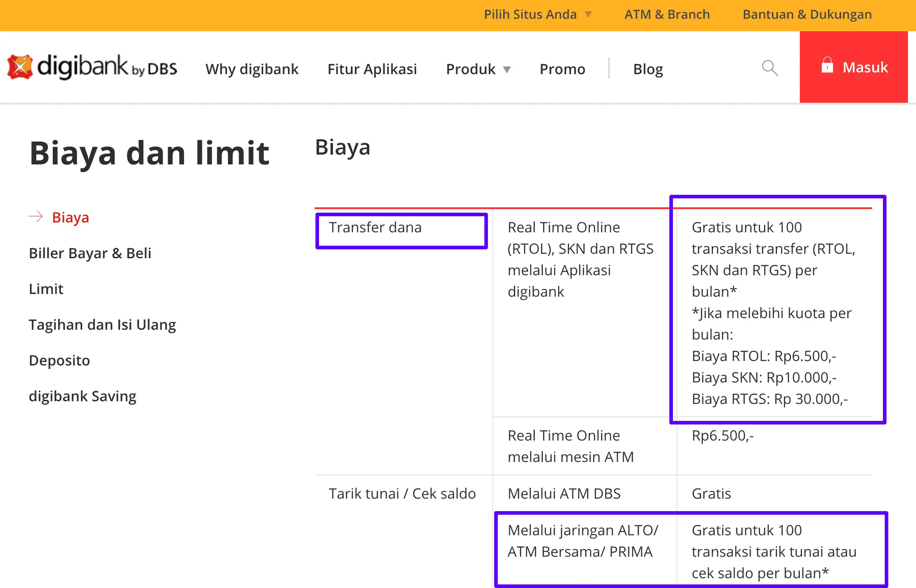Screen dimensions: 916x588
Task: Select Why digibank from navigation
Action: pyautogui.click(x=252, y=69)
